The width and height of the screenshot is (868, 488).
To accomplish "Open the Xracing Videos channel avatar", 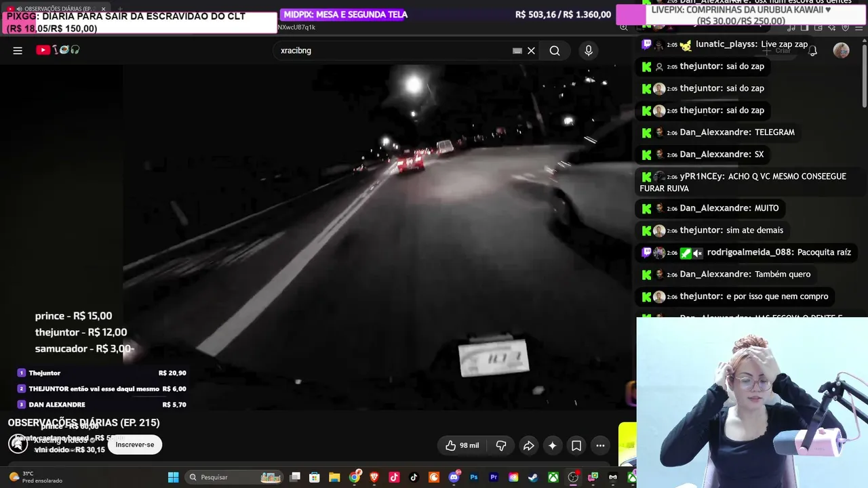I will [x=18, y=443].
